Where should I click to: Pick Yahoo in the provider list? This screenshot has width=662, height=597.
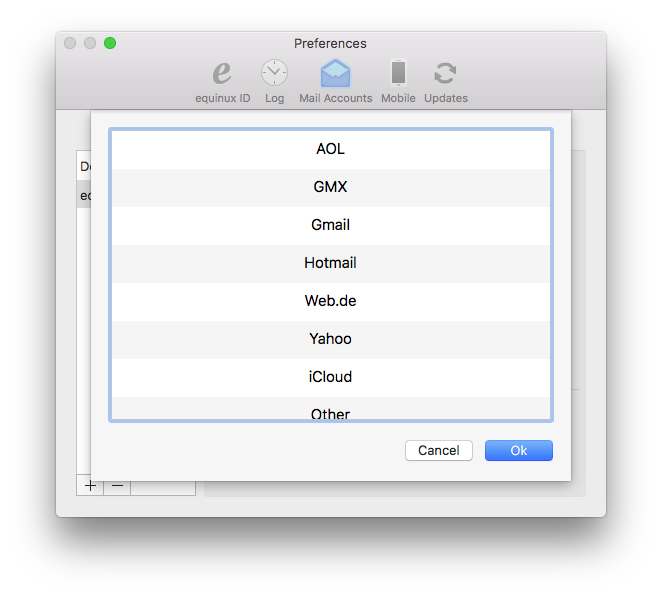[331, 339]
